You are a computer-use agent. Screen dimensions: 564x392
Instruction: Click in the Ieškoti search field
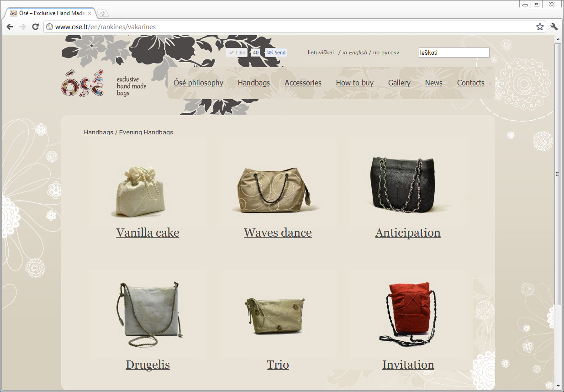tap(453, 53)
